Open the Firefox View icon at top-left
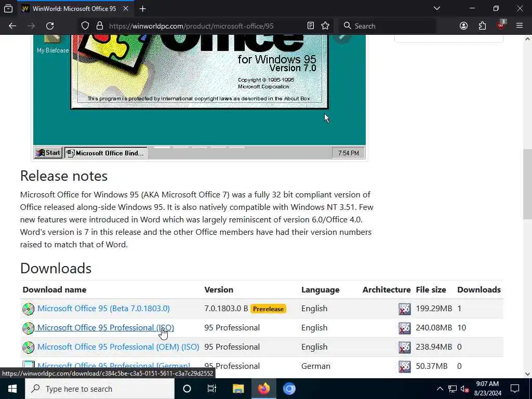The image size is (532, 399). click(8, 8)
